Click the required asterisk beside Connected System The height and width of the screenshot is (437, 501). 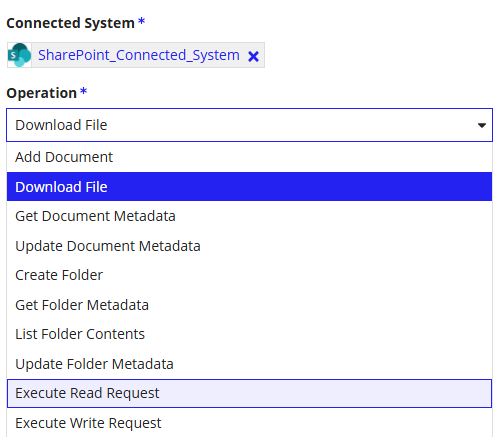[142, 22]
